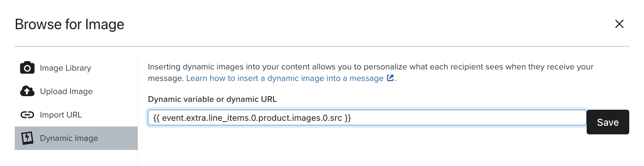
Task: Open the 'Learn how to insert a dynamic image' link
Action: coord(285,78)
